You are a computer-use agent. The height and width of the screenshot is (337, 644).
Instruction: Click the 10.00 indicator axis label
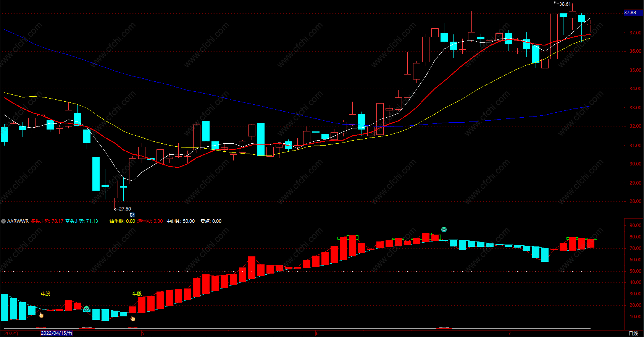tap(636, 317)
